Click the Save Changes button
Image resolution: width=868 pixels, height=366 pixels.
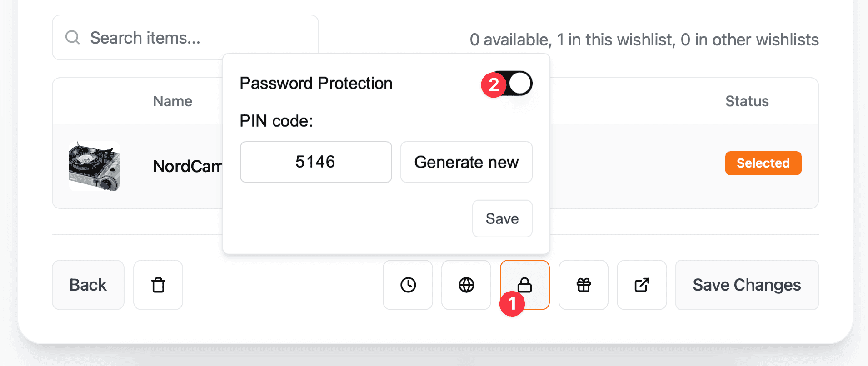747,285
